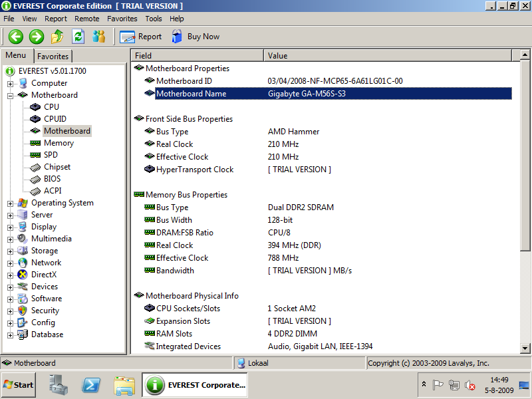This screenshot has width=532, height=399.
Task: Expand the Server tree node
Action: (10, 215)
